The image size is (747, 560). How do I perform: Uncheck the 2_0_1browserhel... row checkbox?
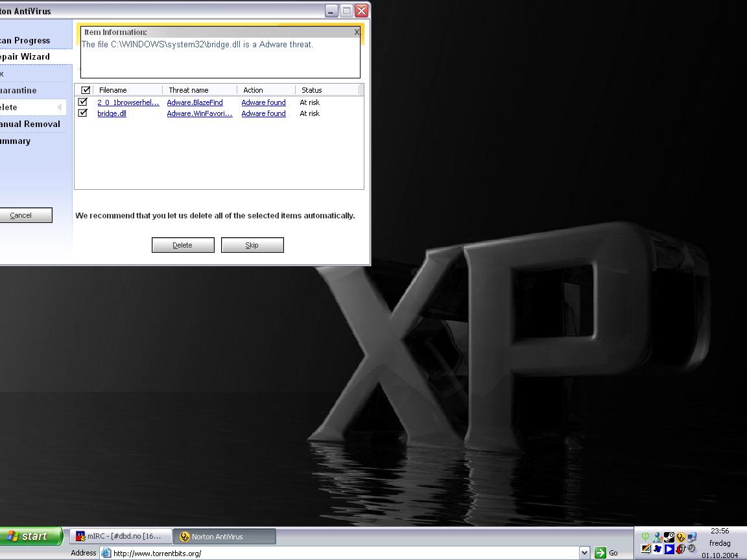(83, 102)
